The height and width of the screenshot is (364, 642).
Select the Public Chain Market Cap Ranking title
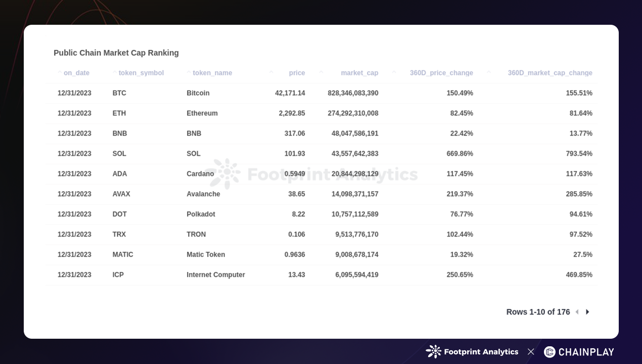click(116, 53)
